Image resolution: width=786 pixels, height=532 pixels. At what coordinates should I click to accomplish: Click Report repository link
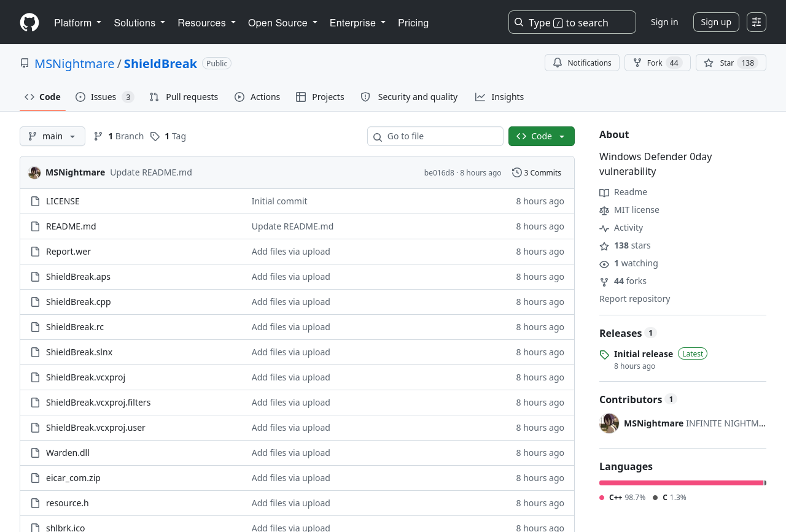pyautogui.click(x=635, y=299)
